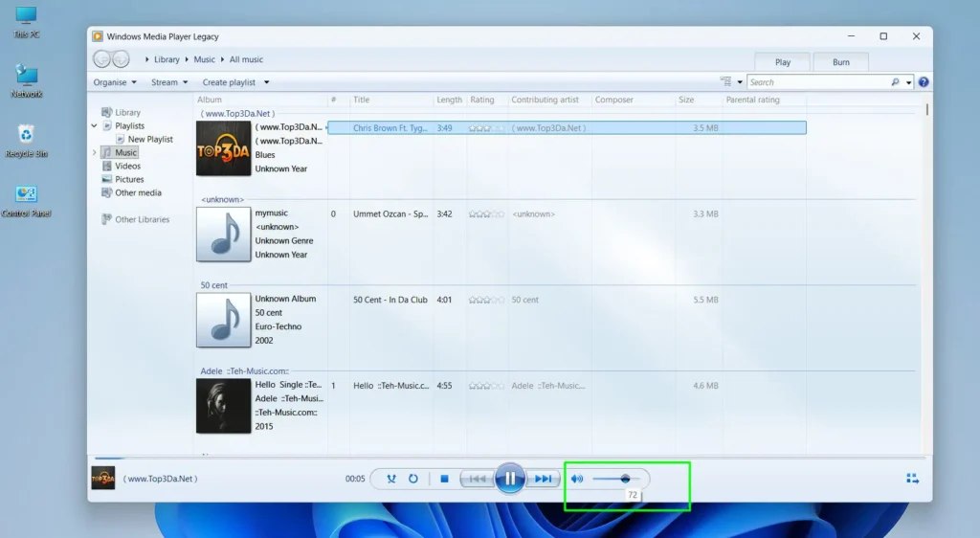
Task: Rate the In Da Club track stars
Action: tap(486, 300)
